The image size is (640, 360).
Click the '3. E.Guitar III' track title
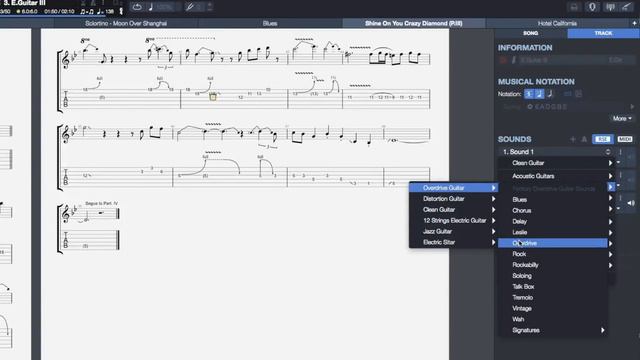pos(25,3)
